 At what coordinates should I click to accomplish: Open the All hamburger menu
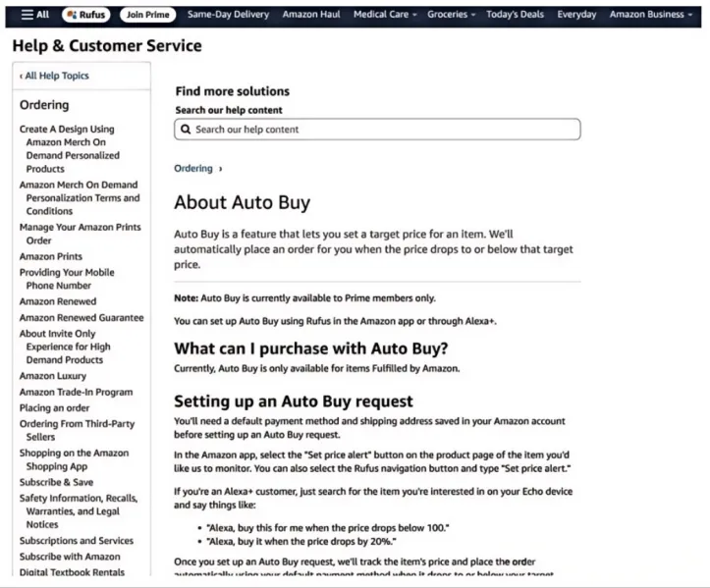(x=35, y=15)
